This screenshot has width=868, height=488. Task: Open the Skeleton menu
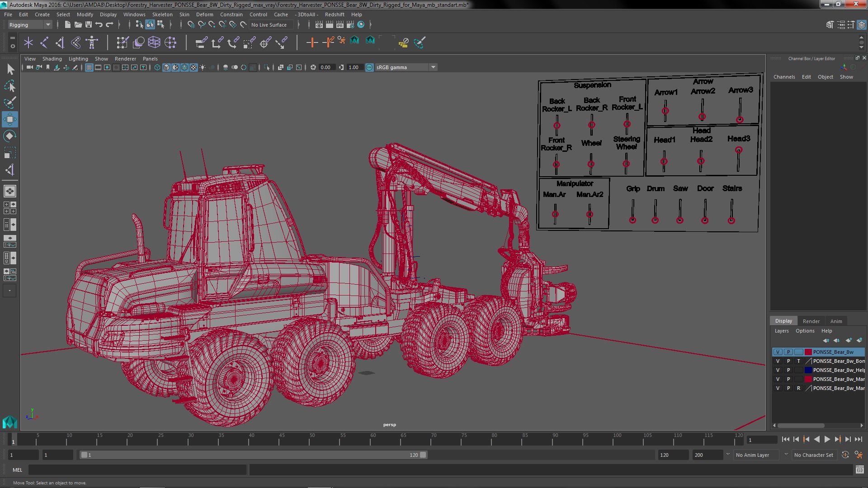(x=162, y=14)
